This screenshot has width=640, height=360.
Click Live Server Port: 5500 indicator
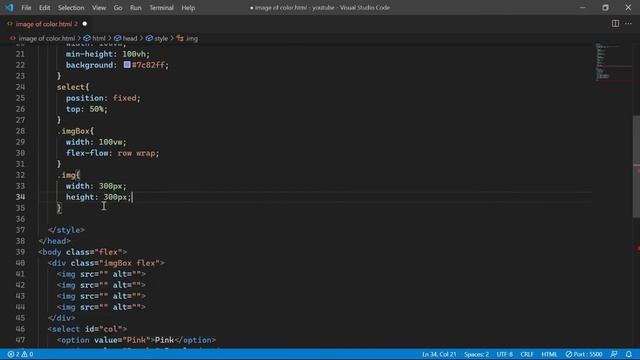584,354
